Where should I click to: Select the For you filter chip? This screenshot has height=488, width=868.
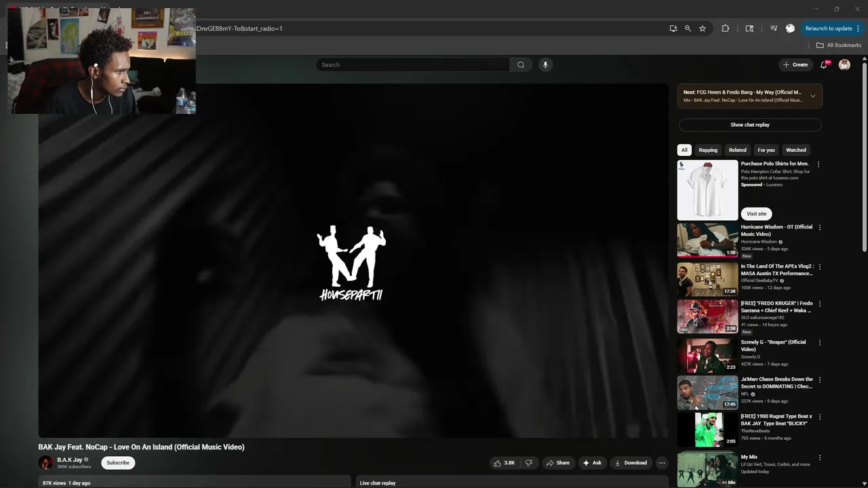pyautogui.click(x=766, y=150)
